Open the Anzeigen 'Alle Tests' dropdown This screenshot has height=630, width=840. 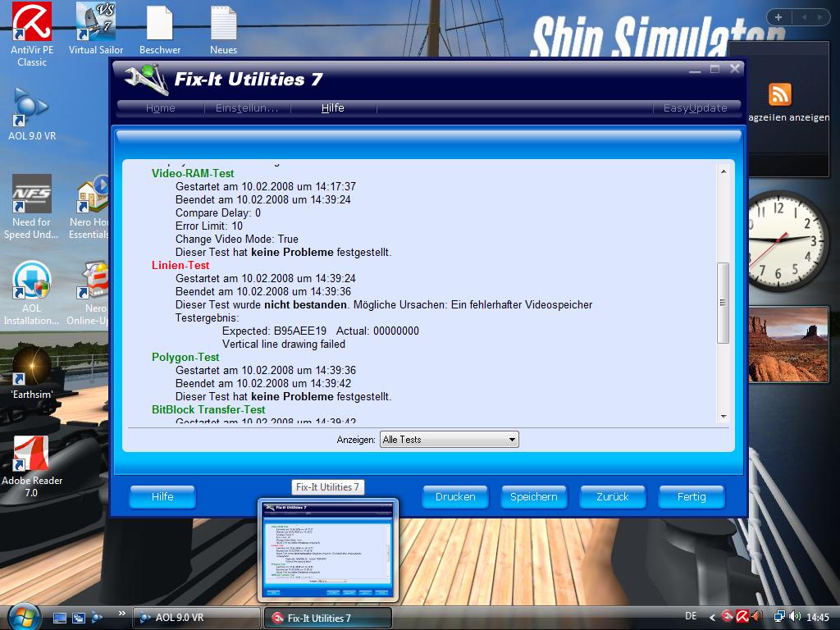click(449, 440)
